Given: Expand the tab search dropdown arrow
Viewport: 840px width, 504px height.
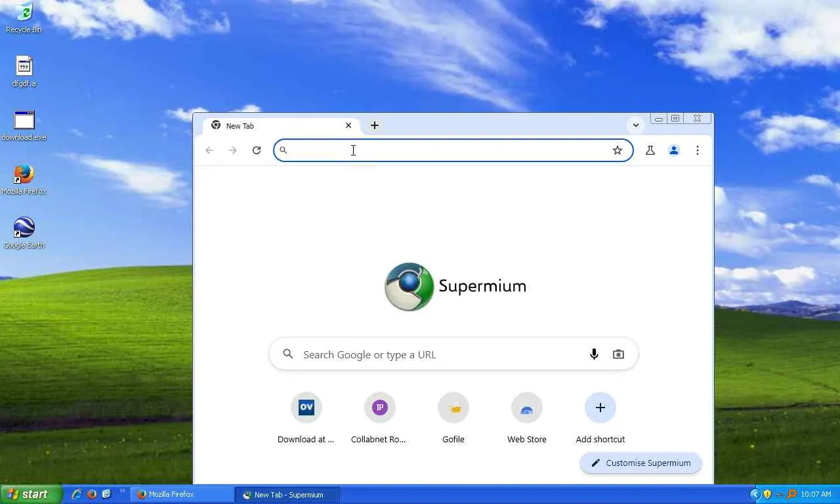Looking at the screenshot, I should pyautogui.click(x=635, y=125).
